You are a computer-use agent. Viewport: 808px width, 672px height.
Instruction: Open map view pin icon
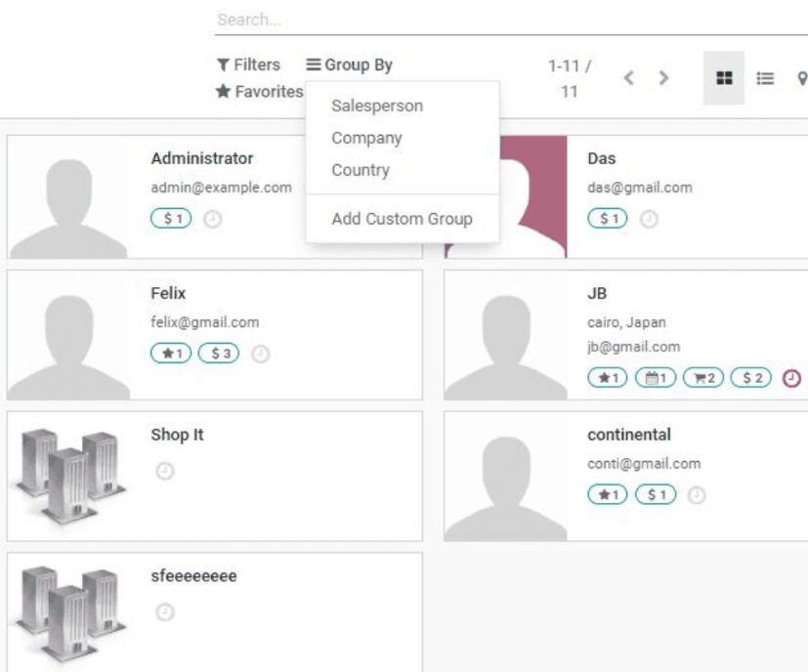[x=802, y=78]
